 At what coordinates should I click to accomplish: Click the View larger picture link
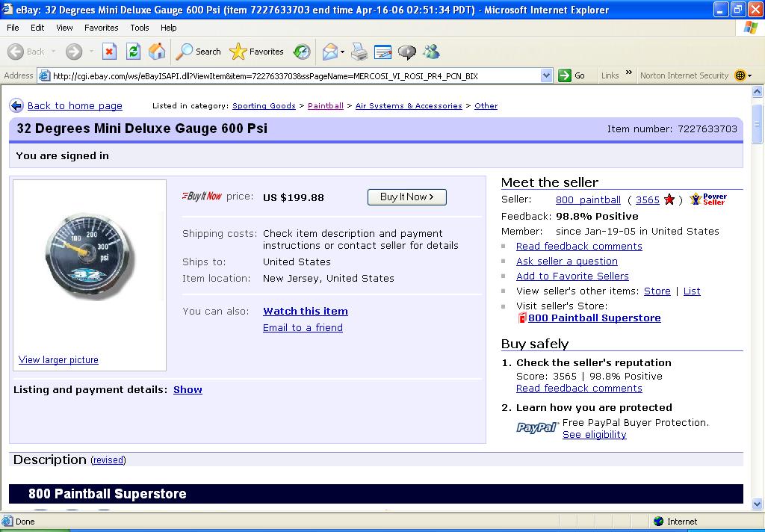[x=58, y=359]
